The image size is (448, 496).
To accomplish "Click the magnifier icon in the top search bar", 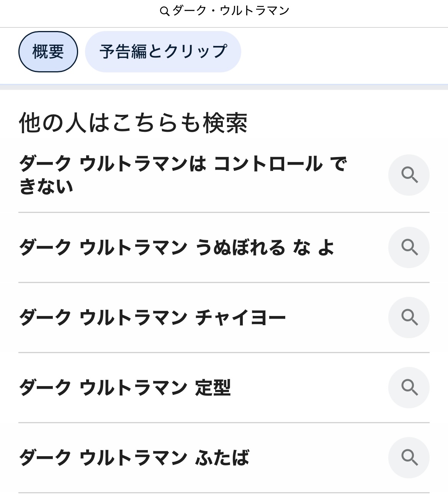I will pos(164,11).
